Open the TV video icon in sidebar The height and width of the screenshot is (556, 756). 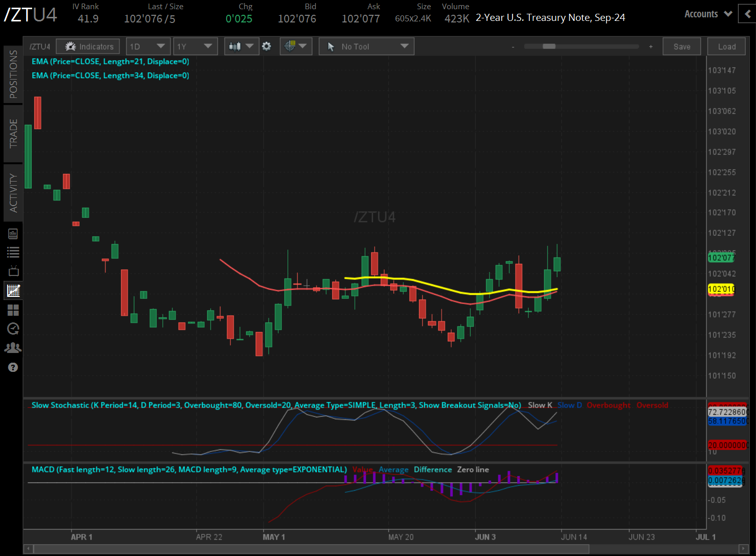click(13, 271)
